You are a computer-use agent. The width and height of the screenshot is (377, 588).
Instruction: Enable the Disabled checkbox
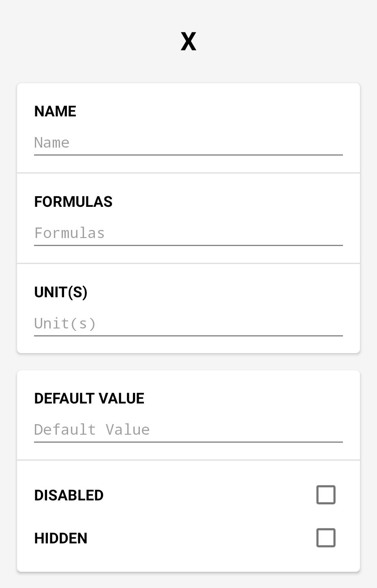(x=326, y=495)
